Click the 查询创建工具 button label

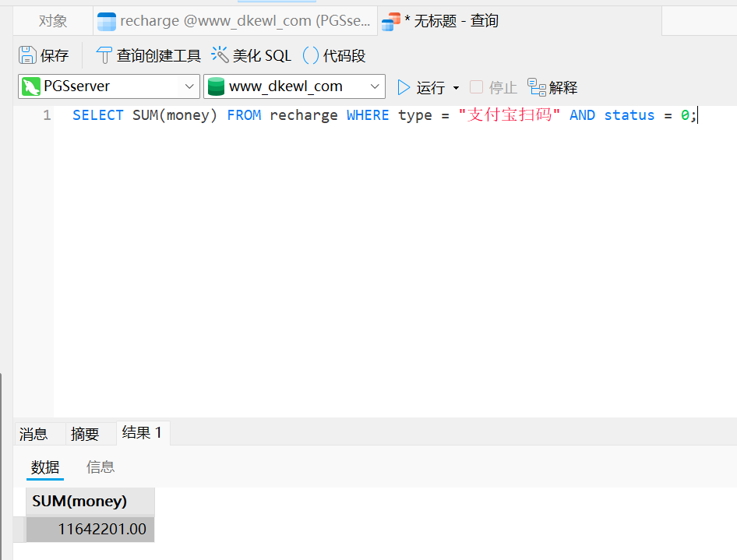[x=159, y=55]
